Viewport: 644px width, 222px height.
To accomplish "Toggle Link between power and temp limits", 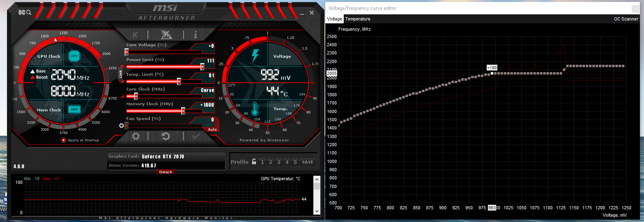I will point(120,74).
